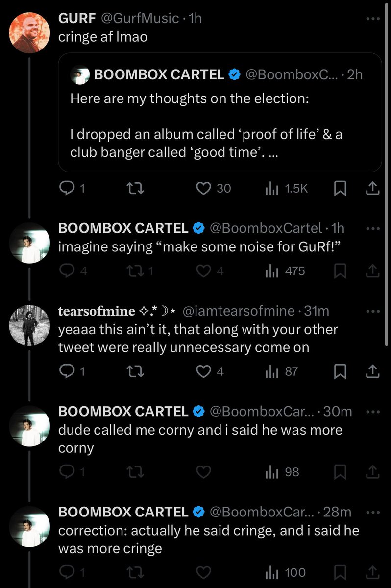The image size is (391, 588).
Task: Open more options on tearsofmine's reply
Action: (373, 311)
